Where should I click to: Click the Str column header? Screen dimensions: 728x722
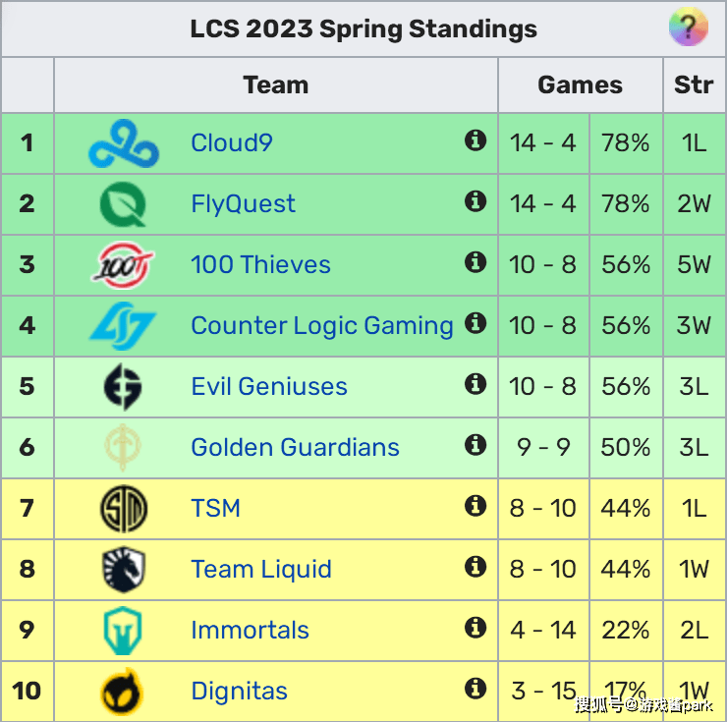point(694,85)
